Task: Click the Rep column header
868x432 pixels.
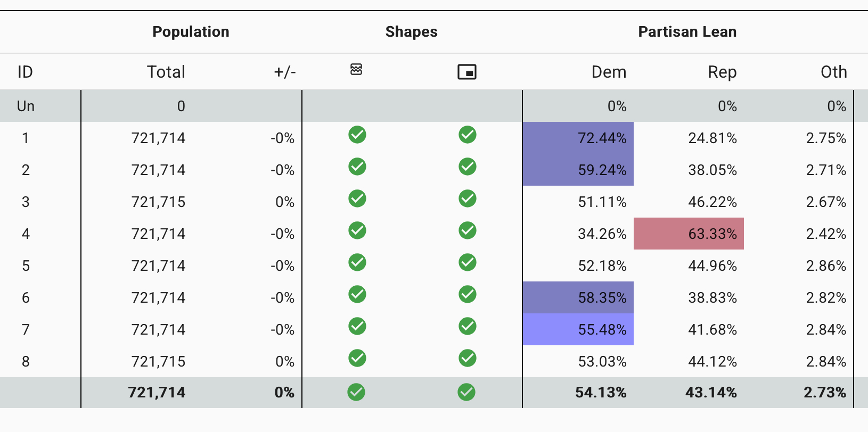Action: pyautogui.click(x=722, y=72)
